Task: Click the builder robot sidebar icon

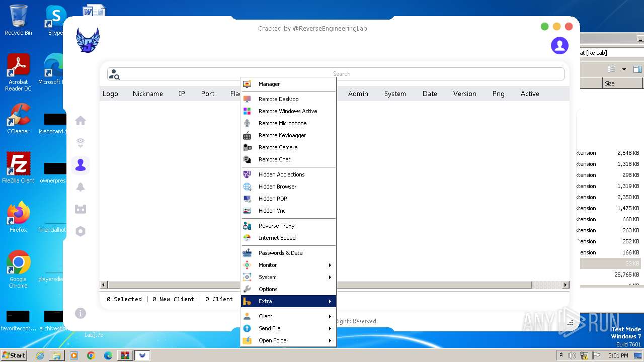Action: tap(80, 209)
